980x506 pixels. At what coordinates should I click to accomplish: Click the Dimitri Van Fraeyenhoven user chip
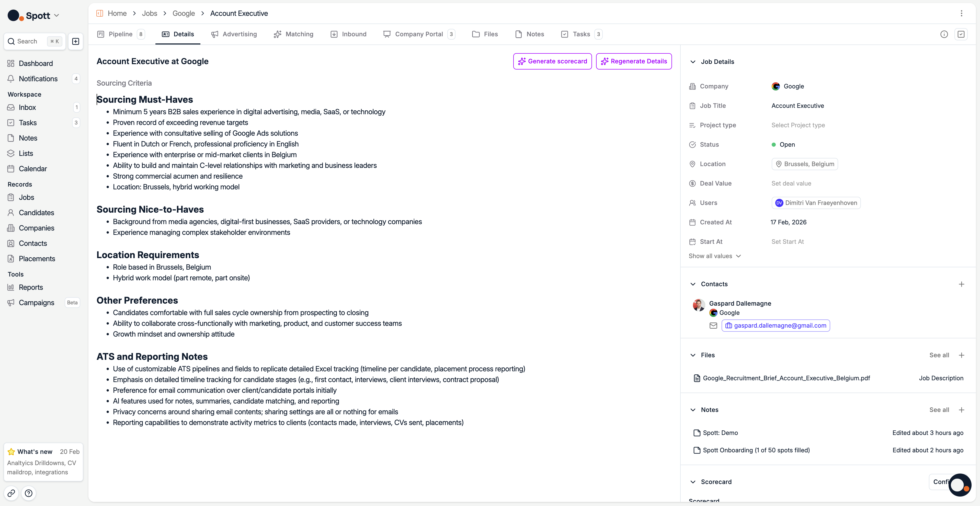coord(816,203)
